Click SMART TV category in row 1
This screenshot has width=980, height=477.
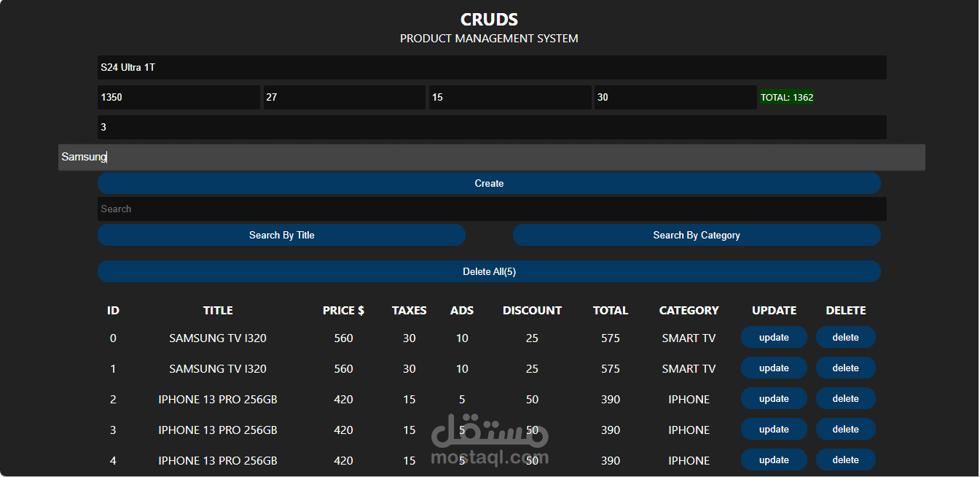click(689, 369)
